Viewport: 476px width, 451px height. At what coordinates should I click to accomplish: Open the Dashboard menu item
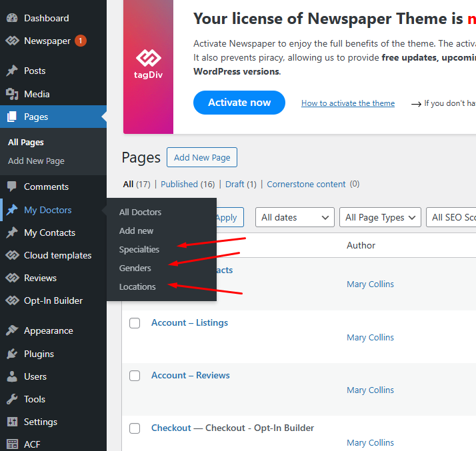coord(53,18)
